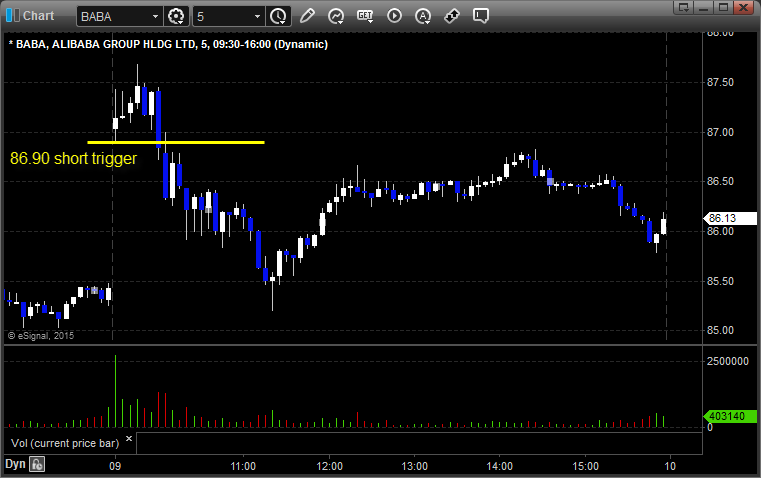Screen dimensions: 761x478
Task: Select the yellow 86.90 trigger line
Action: [x=176, y=142]
